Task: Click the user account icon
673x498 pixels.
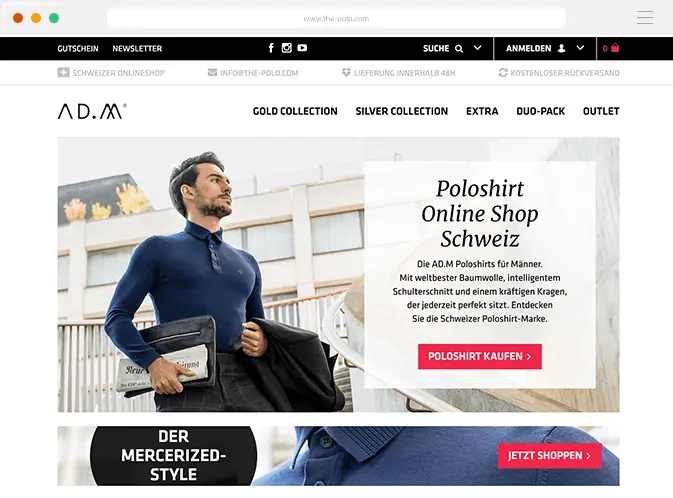Action: point(561,49)
